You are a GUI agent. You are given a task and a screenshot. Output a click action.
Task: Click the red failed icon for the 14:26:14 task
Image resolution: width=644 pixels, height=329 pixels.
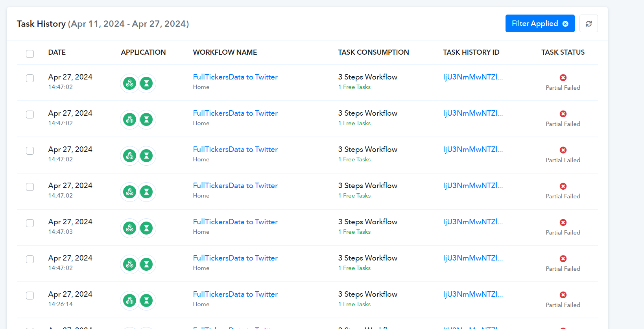(x=563, y=295)
